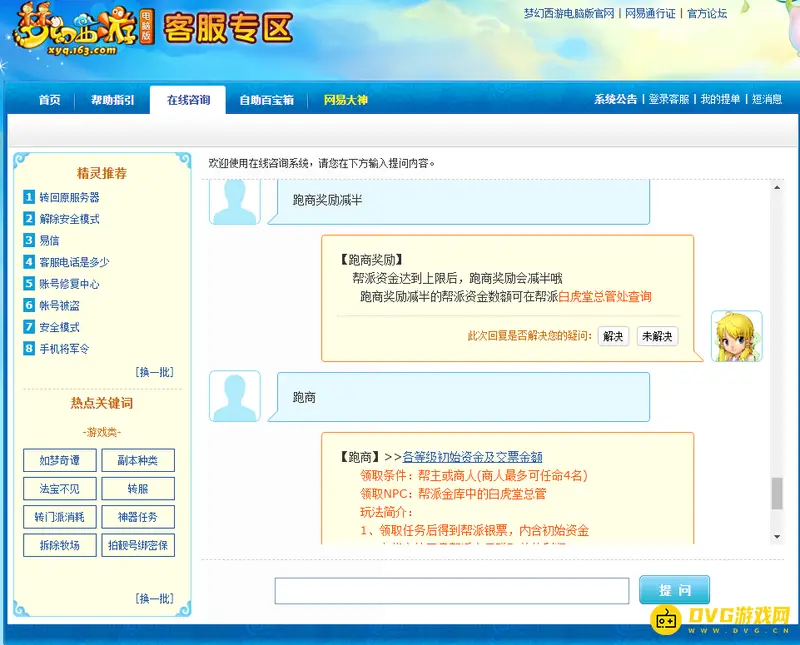The height and width of the screenshot is (645, 800).
Task: Mark reply as 未解决
Action: click(x=657, y=336)
